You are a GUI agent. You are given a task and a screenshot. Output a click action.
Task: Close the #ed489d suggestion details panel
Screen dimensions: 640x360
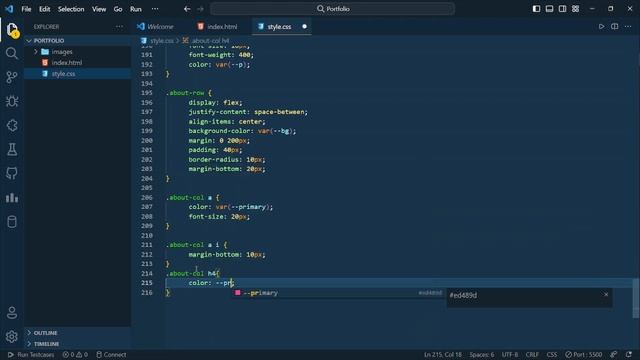[x=606, y=294]
